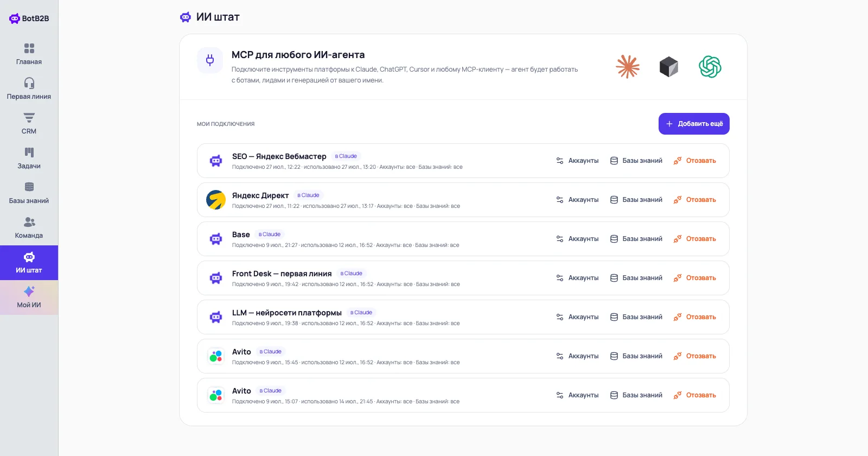The height and width of the screenshot is (456, 868).
Task: Click the MCP plug icon
Action: [x=210, y=60]
